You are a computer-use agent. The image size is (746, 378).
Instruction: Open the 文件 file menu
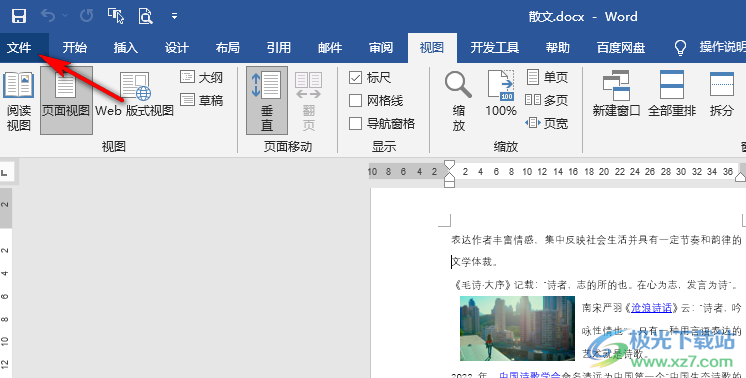click(x=20, y=48)
